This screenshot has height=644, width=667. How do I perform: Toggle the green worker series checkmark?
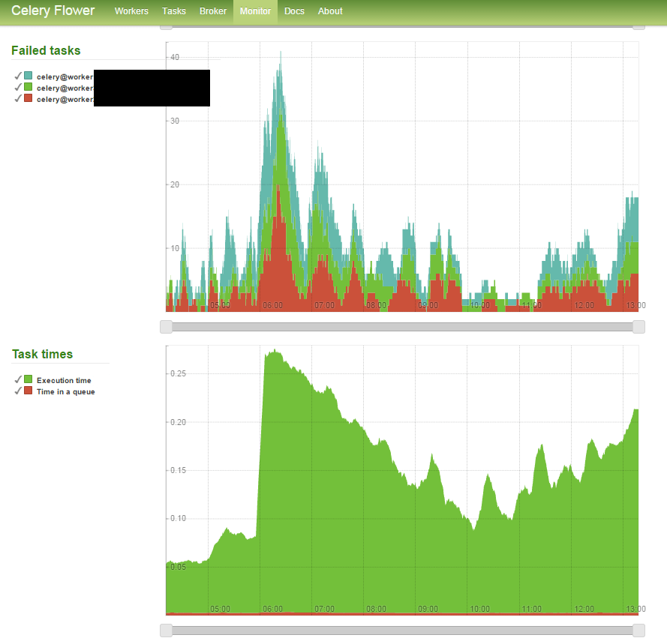coord(18,87)
